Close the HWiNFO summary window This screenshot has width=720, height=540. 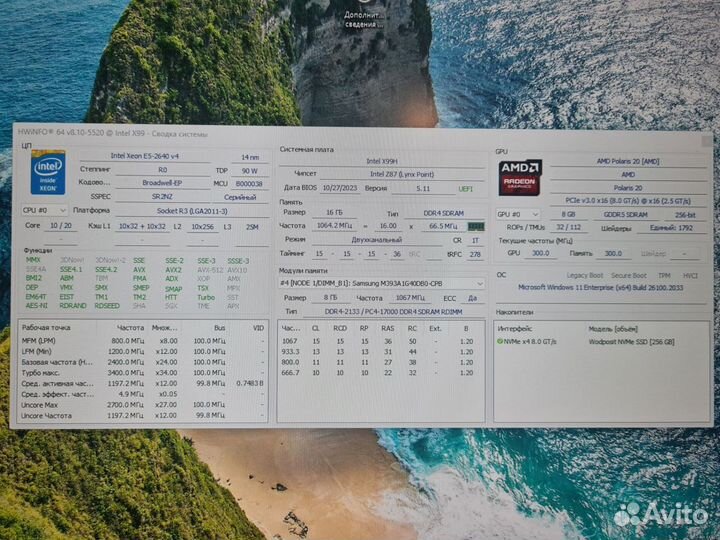(707, 141)
